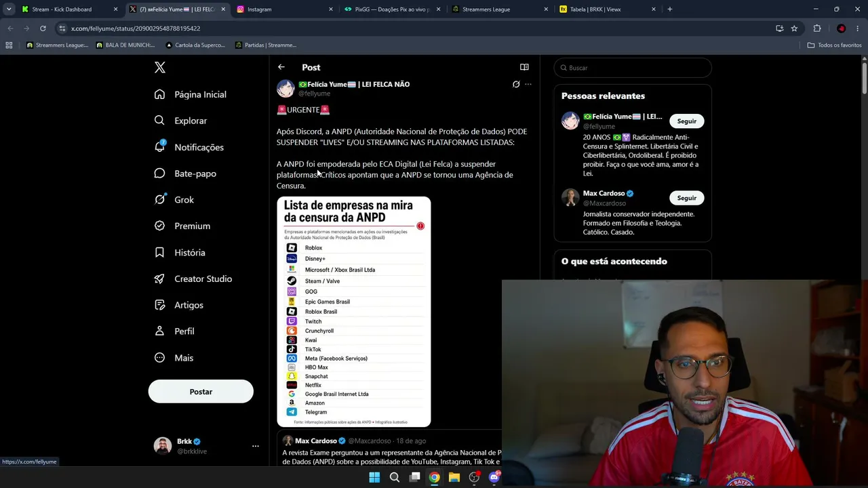The image size is (868, 488).
Task: Open account switcher dots next to Brkk
Action: pyautogui.click(x=256, y=446)
